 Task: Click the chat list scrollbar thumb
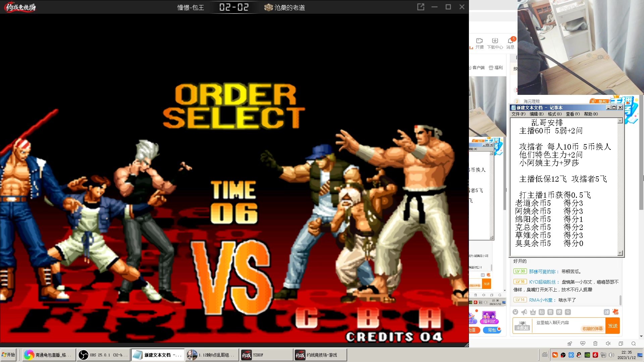coord(621,300)
